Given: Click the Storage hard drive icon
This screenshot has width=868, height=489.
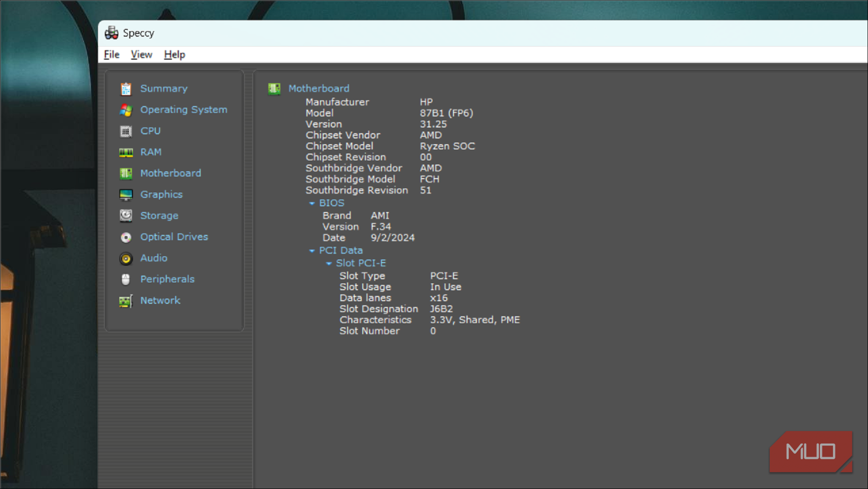Looking at the screenshot, I should point(126,216).
